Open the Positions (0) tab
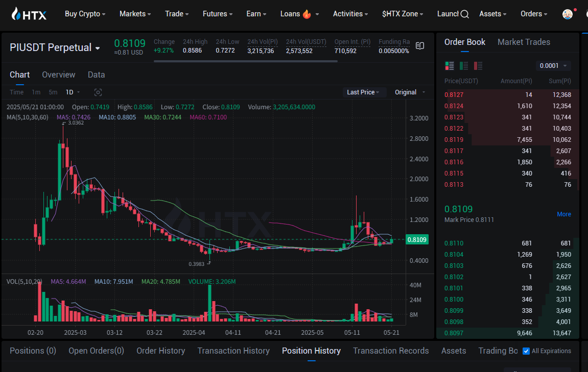Viewport: 588px width, 372px height. [x=33, y=351]
